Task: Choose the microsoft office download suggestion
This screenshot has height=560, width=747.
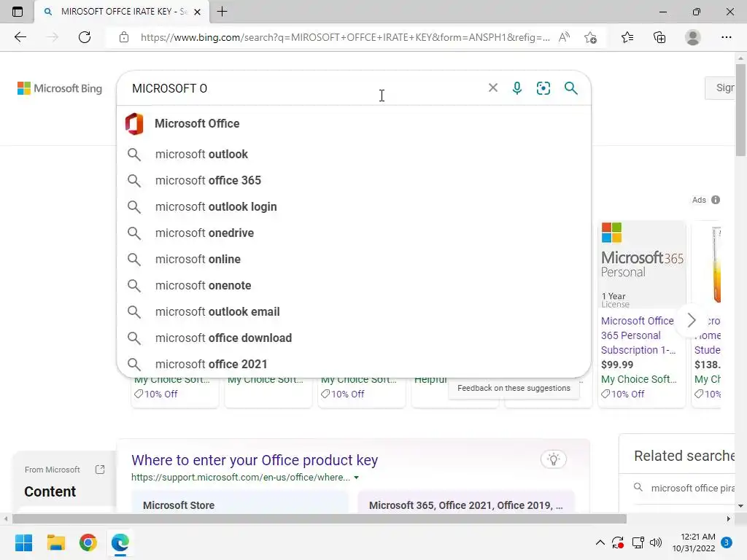Action: [354, 338]
